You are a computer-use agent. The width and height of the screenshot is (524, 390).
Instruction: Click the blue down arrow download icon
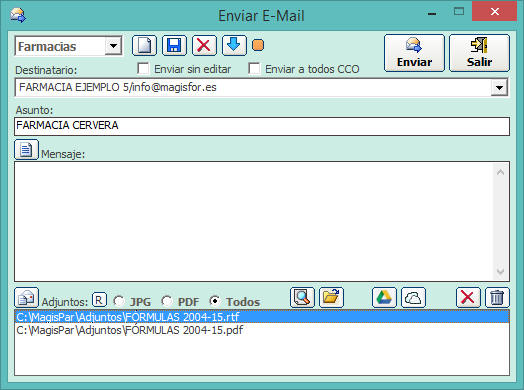(x=234, y=45)
